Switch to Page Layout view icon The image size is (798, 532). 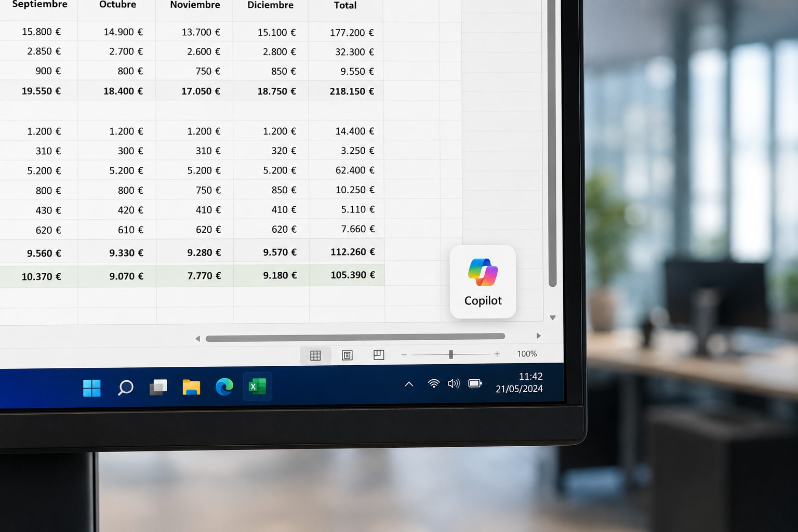[x=347, y=355]
